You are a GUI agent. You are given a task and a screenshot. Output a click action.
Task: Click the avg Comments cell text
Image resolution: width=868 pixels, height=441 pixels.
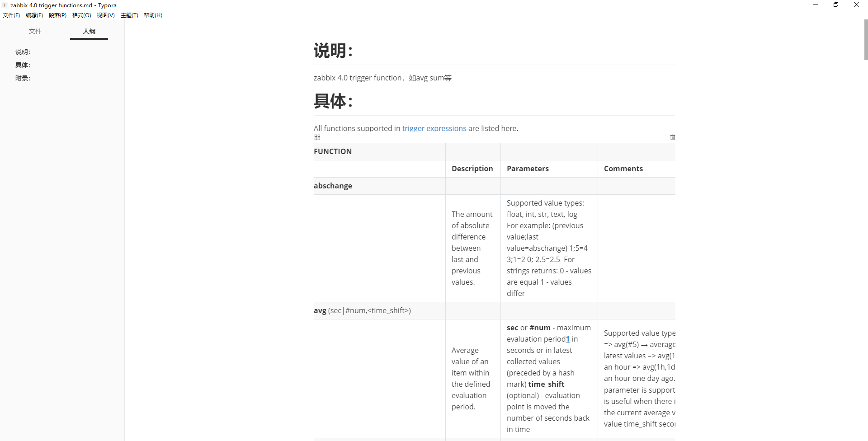(639, 378)
